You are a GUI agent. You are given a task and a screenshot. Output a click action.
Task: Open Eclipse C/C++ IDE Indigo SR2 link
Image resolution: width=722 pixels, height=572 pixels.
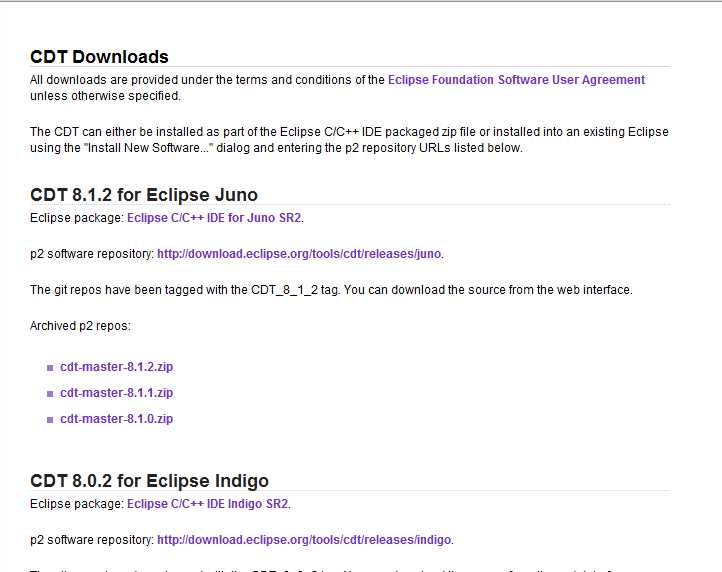coord(208,503)
